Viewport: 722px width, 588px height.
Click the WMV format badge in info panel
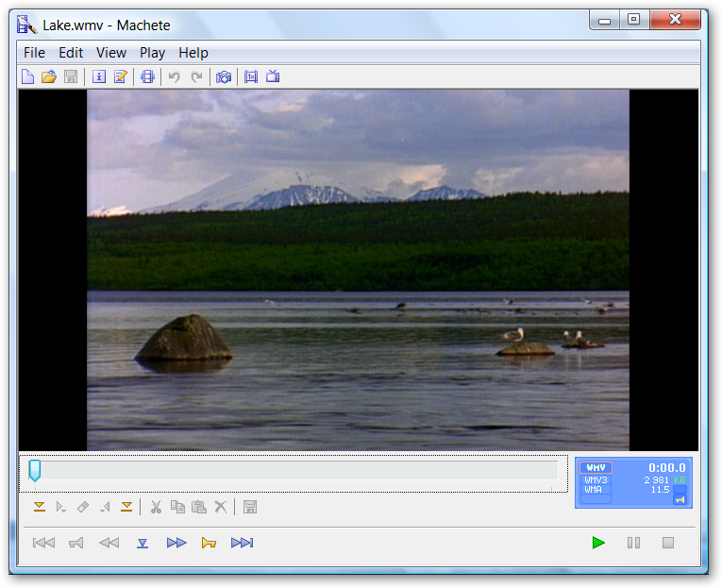click(x=596, y=467)
